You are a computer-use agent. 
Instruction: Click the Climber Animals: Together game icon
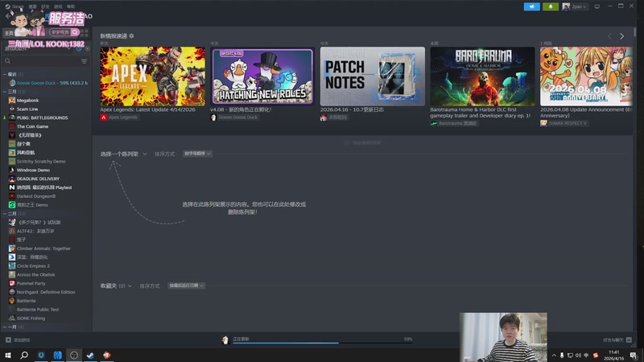12,249
